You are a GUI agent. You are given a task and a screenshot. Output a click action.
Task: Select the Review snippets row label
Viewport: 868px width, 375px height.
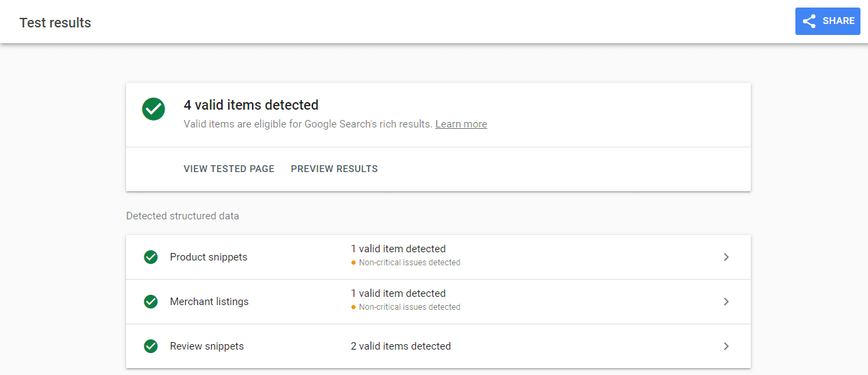click(207, 346)
